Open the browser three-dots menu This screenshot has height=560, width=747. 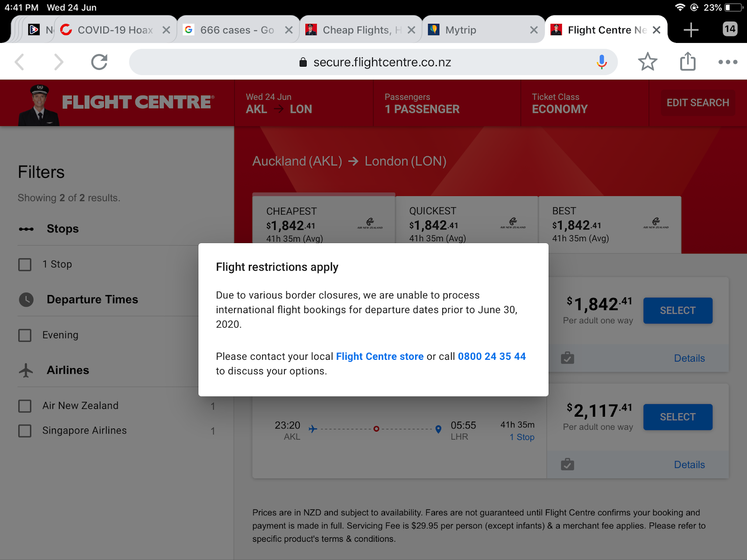(x=728, y=62)
